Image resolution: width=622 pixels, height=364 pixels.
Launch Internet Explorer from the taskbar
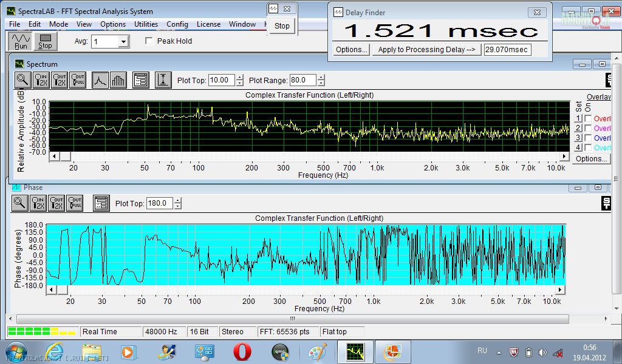tap(55, 352)
